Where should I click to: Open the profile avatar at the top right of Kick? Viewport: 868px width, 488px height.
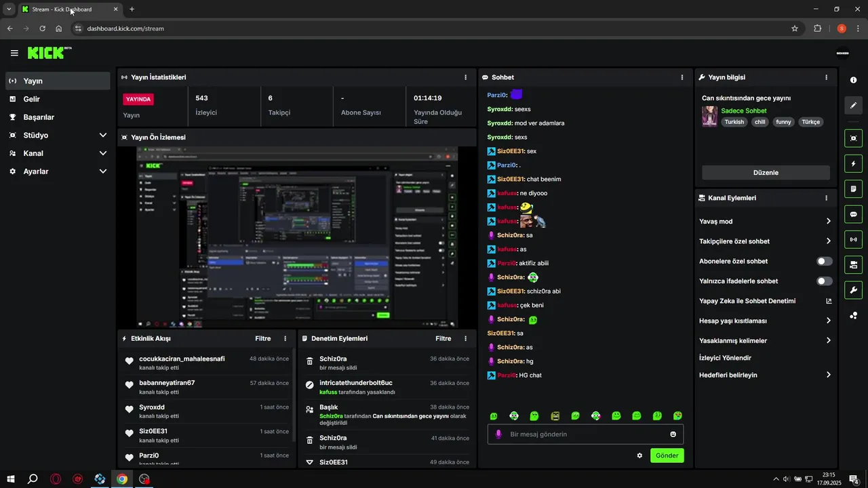843,53
